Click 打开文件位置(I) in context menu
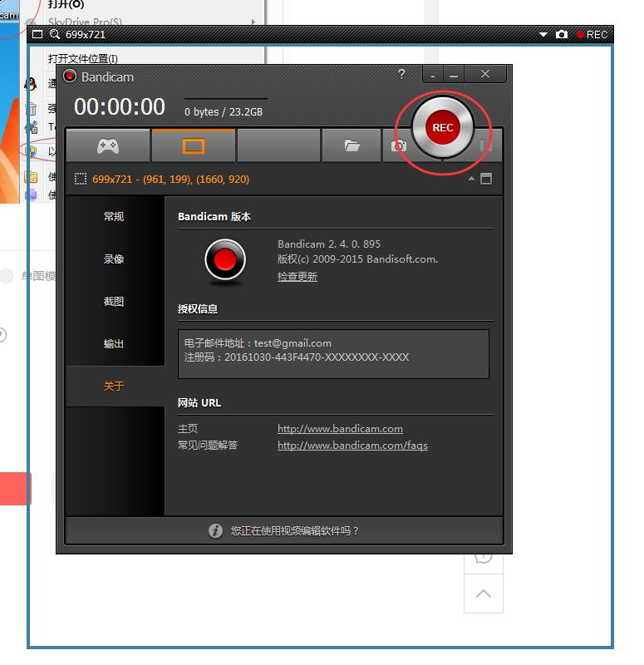The width and height of the screenshot is (644, 665). tap(83, 58)
